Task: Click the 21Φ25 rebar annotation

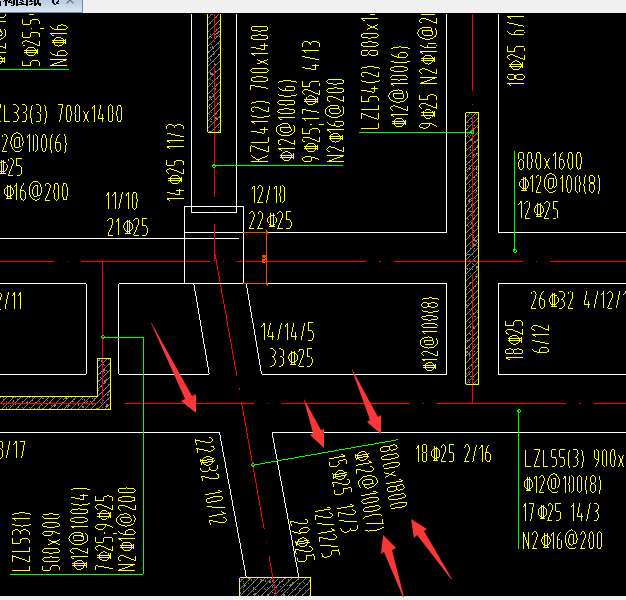Action: coord(127,227)
